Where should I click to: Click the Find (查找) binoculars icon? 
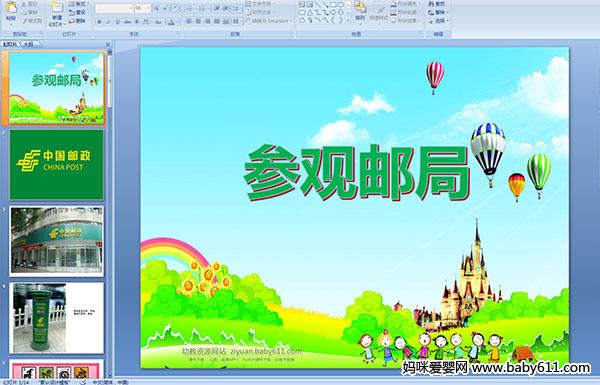(x=431, y=3)
